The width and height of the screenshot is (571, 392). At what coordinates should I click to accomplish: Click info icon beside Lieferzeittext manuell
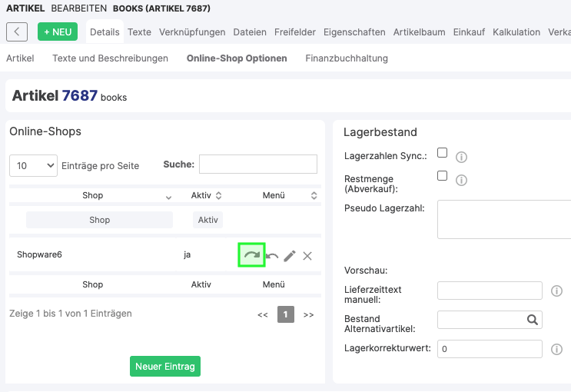(557, 291)
